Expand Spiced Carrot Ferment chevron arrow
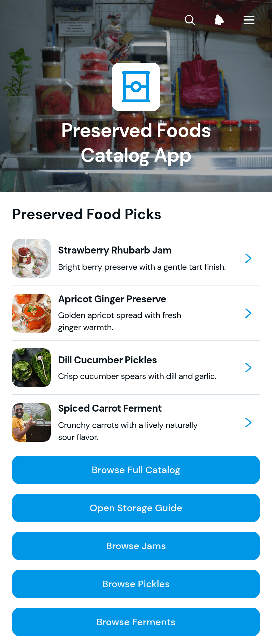The height and width of the screenshot is (644, 272). click(x=248, y=422)
